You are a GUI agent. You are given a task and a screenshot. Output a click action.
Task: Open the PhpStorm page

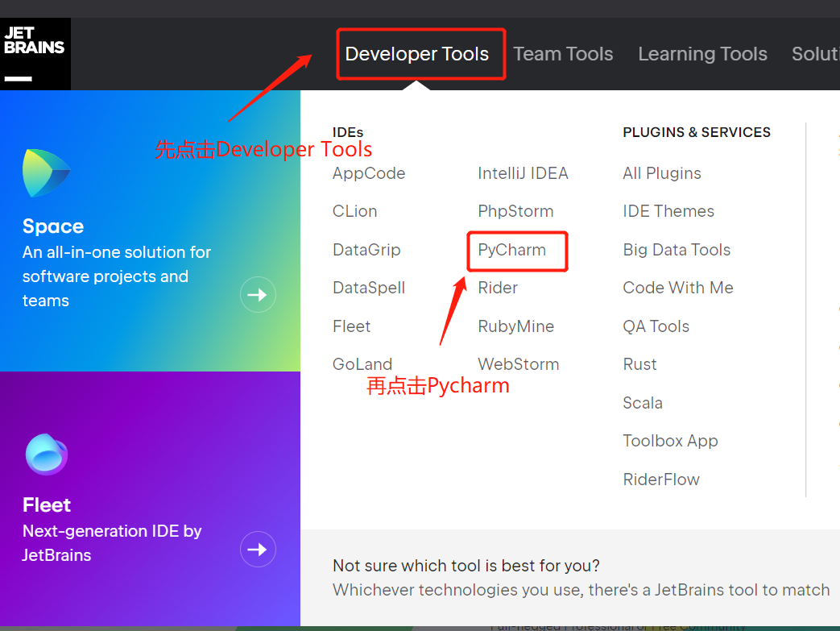tap(515, 211)
